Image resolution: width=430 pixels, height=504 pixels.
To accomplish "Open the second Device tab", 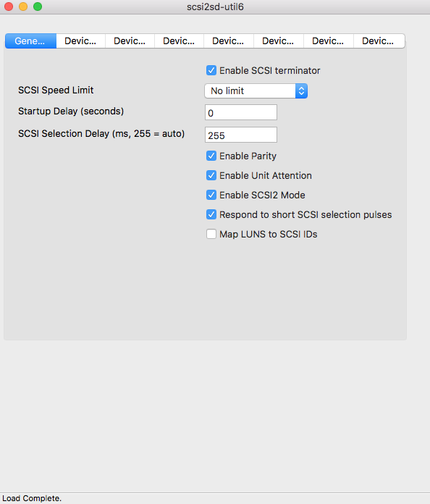I will pos(130,41).
